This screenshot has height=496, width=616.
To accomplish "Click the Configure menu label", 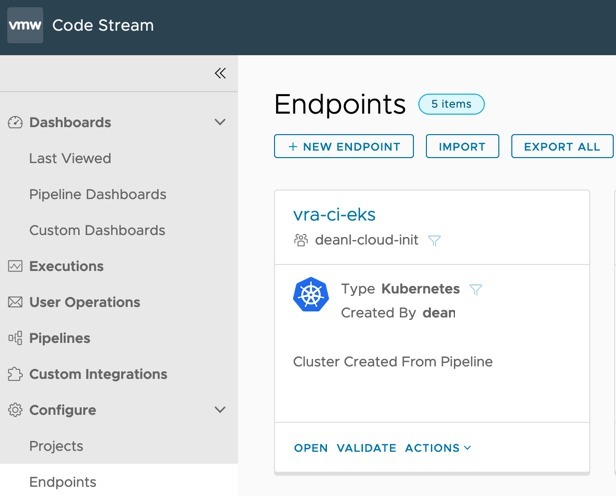I will tap(62, 410).
